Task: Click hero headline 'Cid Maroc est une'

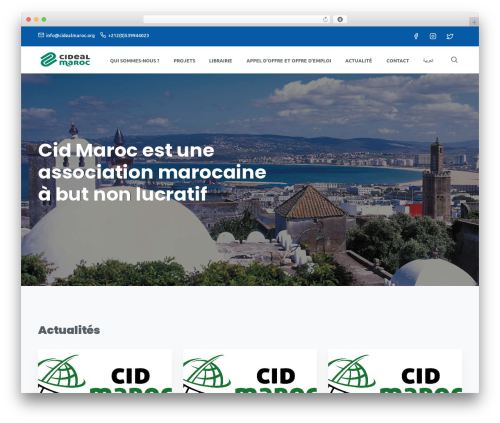Action: pos(126,150)
